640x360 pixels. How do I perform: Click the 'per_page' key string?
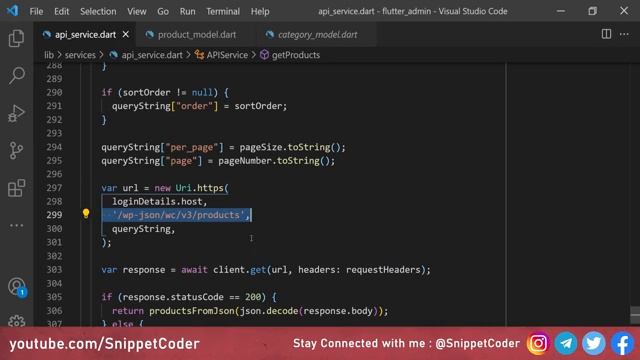pyautogui.click(x=192, y=147)
